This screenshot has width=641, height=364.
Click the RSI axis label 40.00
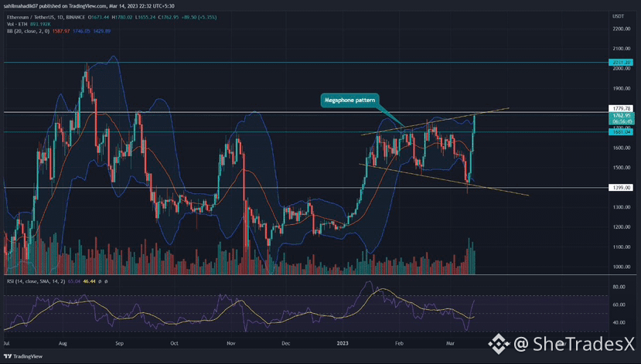619,323
